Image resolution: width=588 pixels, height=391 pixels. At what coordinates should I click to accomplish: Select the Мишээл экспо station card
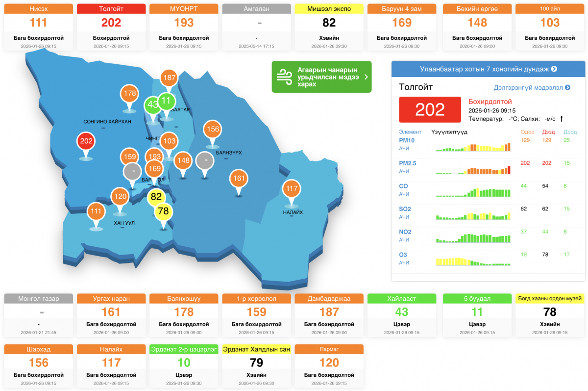[329, 27]
